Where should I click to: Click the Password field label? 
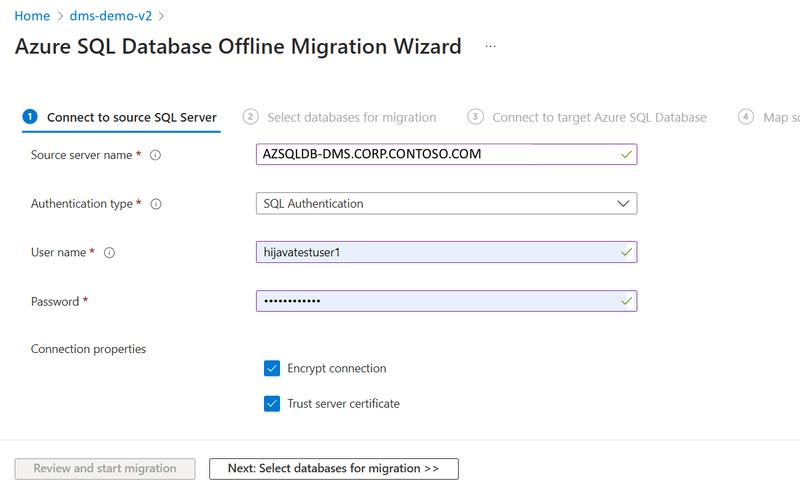pyautogui.click(x=55, y=302)
